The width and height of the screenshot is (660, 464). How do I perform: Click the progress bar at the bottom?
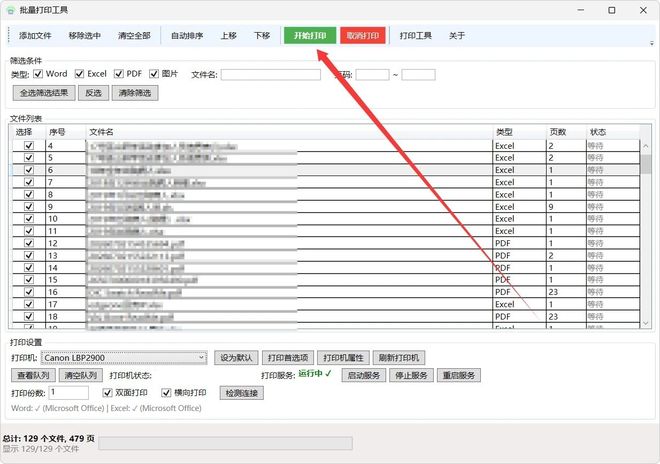point(226,443)
